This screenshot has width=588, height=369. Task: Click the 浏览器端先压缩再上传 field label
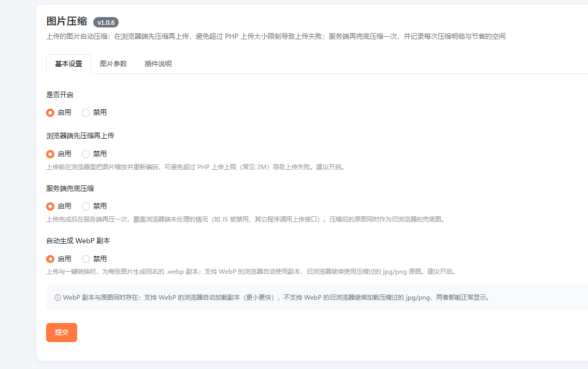[80, 136]
